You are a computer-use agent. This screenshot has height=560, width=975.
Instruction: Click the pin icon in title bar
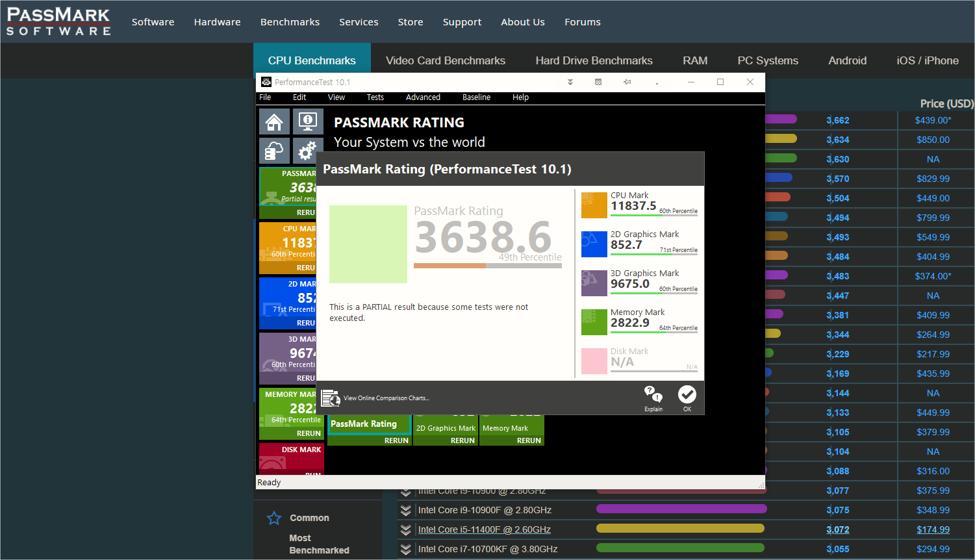point(627,82)
